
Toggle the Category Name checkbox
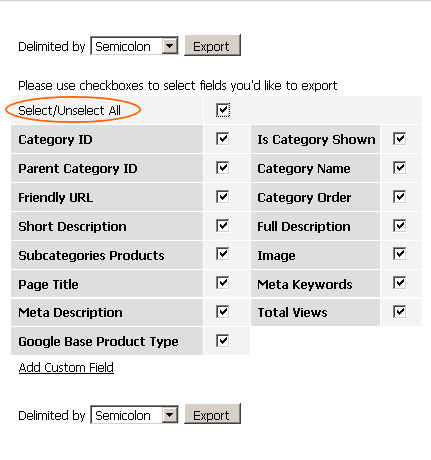399,168
